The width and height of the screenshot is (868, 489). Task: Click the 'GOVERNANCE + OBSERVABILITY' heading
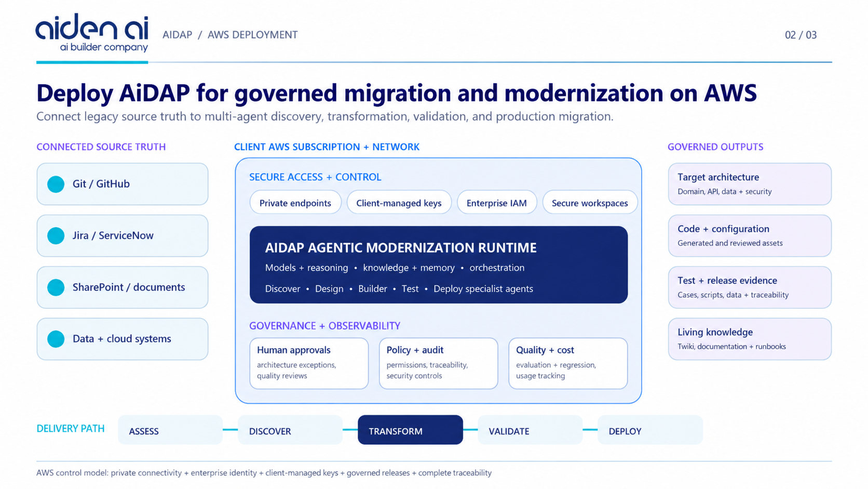325,326
